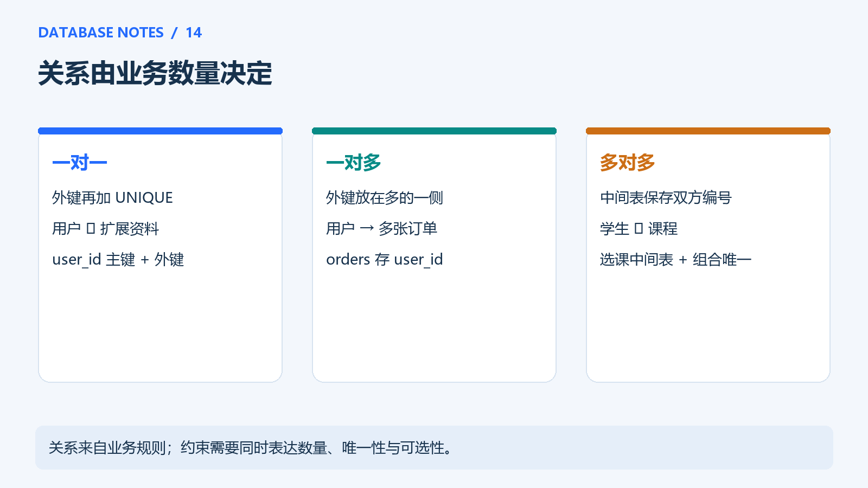Click the 多对多 card heading
The height and width of the screenshot is (488, 868).
click(628, 162)
